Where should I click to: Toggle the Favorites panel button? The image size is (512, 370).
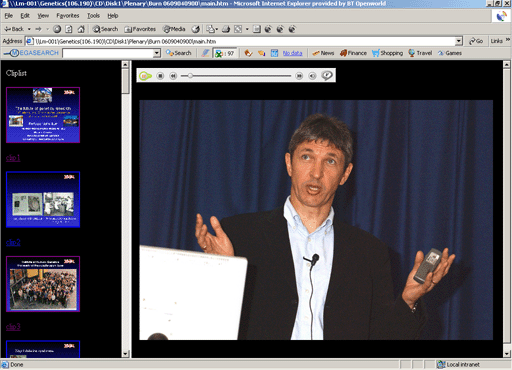click(x=140, y=29)
